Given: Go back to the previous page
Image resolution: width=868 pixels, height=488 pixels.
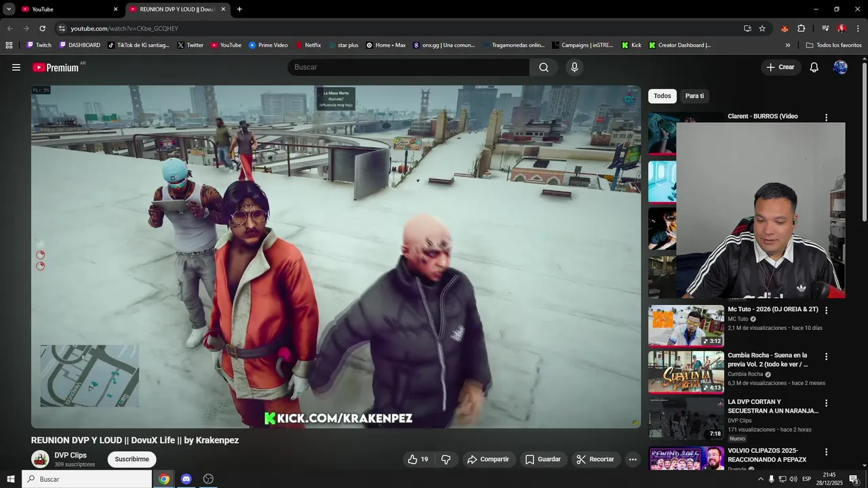Looking at the screenshot, I should 9,28.
